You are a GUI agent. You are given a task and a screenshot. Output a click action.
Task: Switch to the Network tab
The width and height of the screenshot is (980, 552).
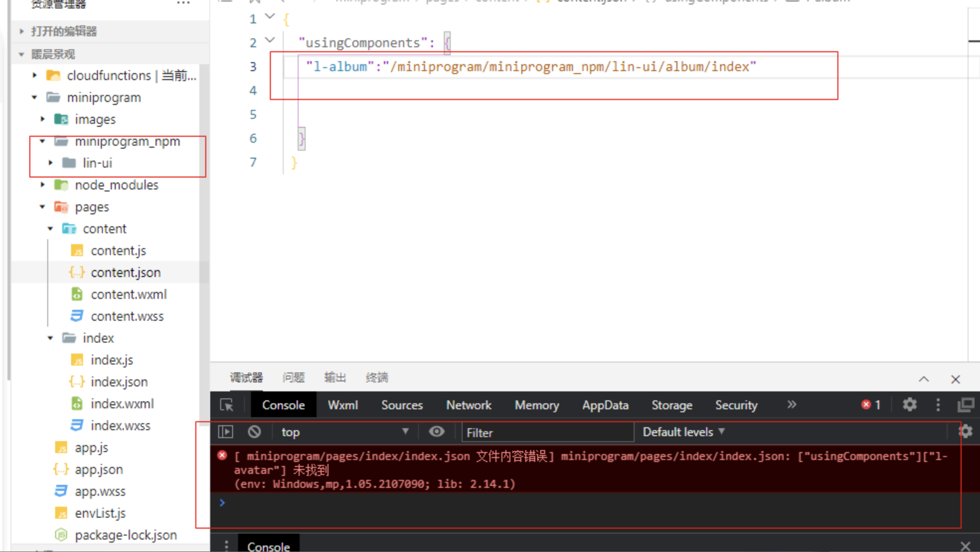pos(468,405)
